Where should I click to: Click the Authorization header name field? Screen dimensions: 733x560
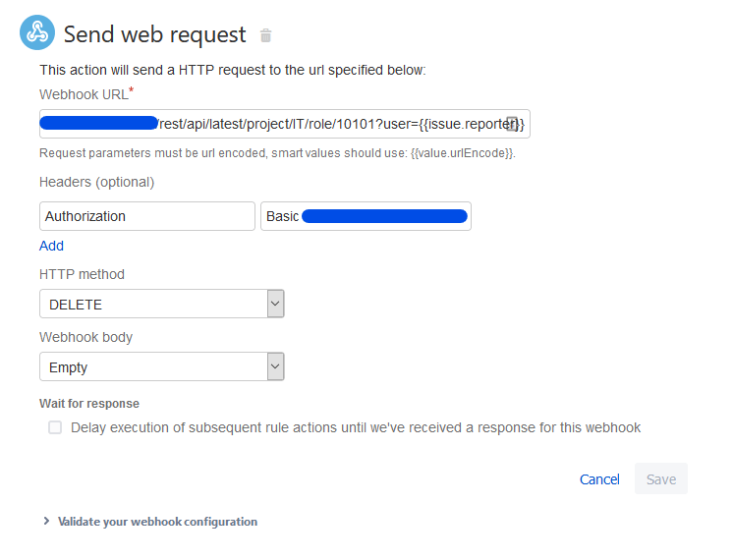(147, 216)
